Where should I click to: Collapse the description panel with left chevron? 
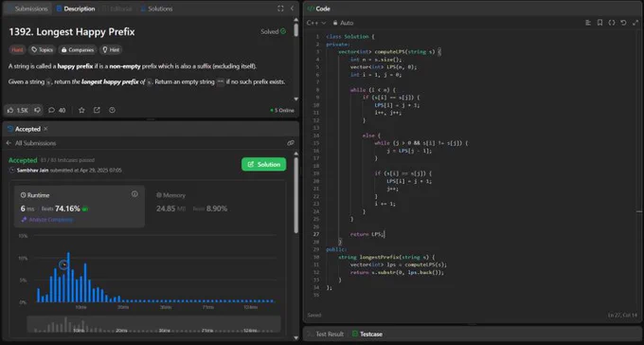pyautogui.click(x=292, y=9)
